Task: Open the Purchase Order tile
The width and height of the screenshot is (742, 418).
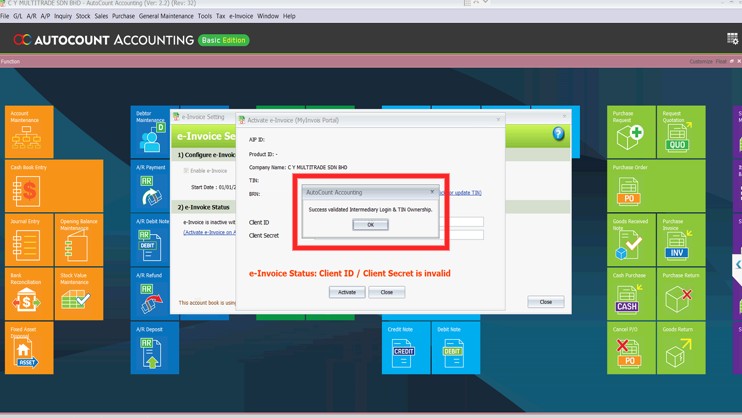Action: point(630,186)
